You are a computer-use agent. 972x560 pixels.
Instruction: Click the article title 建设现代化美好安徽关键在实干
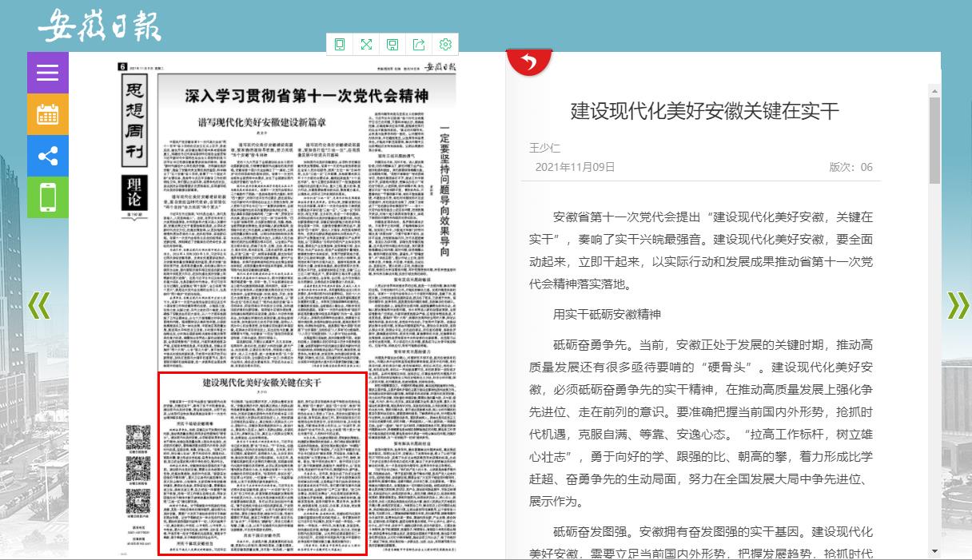(x=705, y=111)
